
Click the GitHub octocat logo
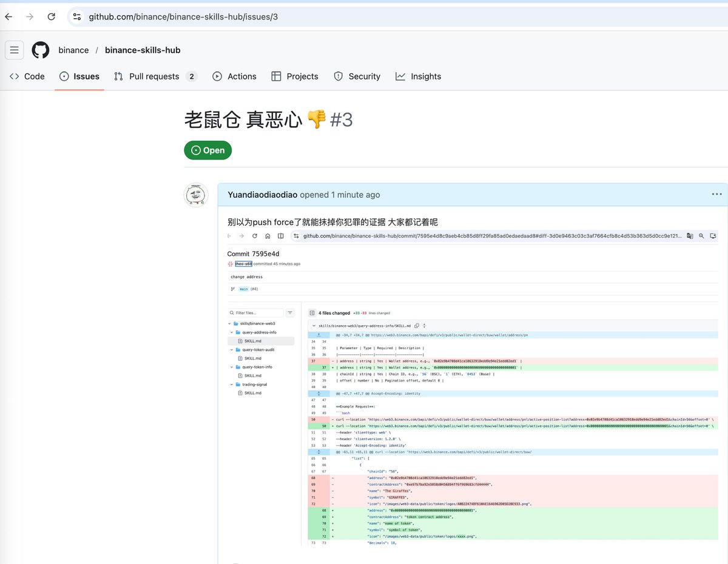coord(41,50)
